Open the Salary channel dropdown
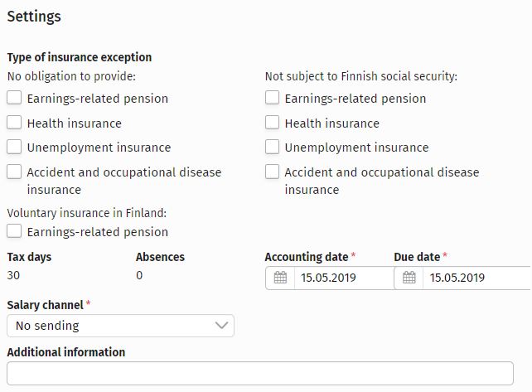Image resolution: width=532 pixels, height=392 pixels. (x=120, y=326)
